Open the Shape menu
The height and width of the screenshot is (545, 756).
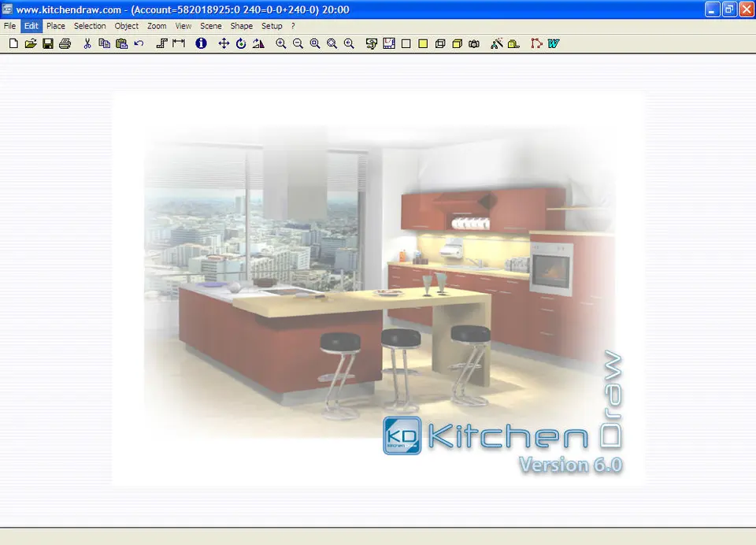[242, 26]
